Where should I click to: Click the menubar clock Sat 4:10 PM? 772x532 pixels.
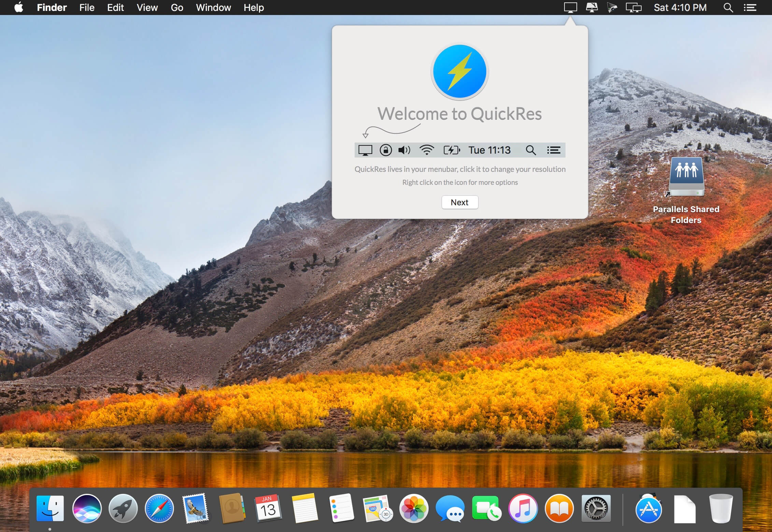(680, 8)
